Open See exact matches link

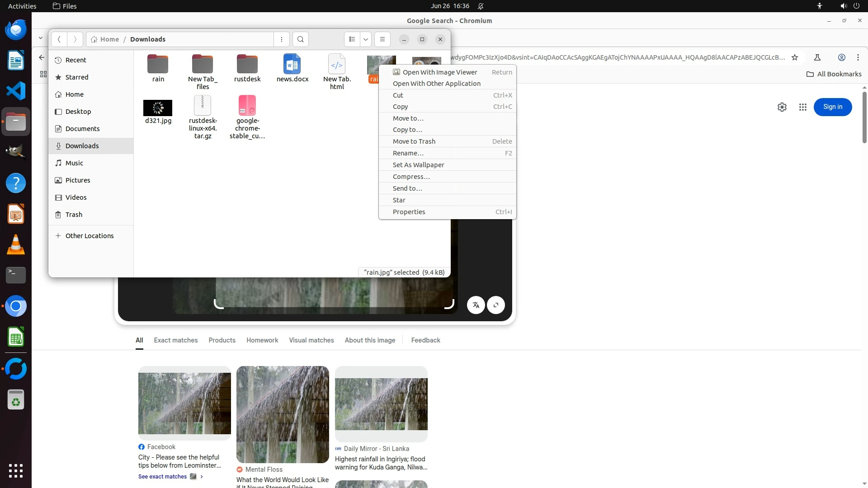click(x=163, y=477)
